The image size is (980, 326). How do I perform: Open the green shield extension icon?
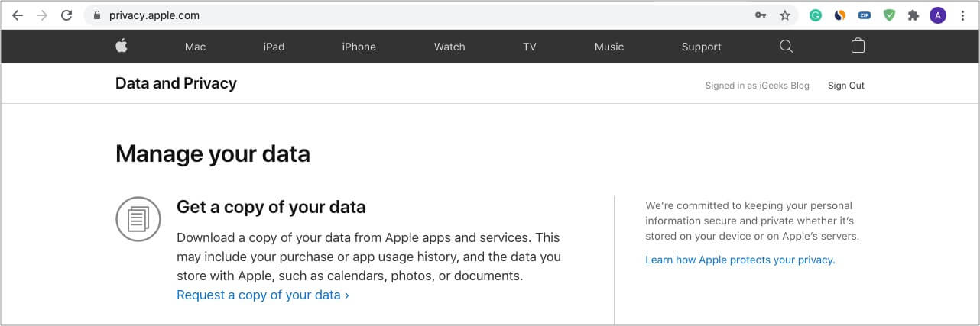click(889, 15)
